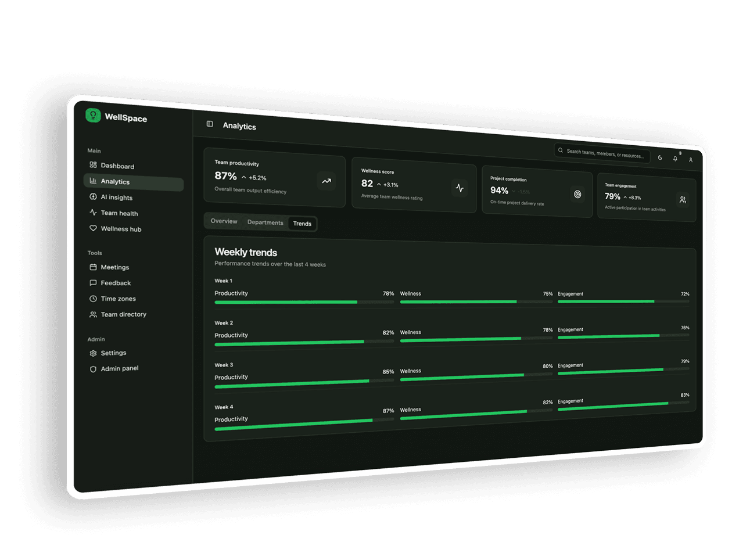Image resolution: width=732 pixels, height=560 pixels.
Task: Open the AI insights brain icon
Action: 93,196
